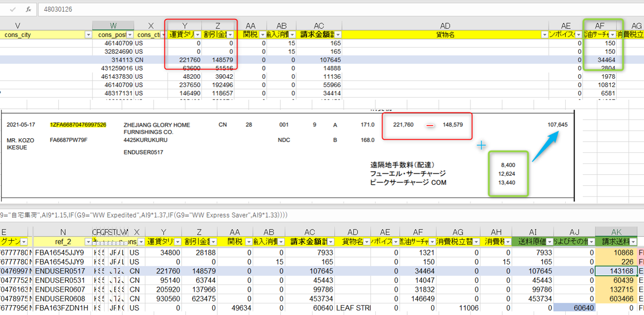Open the filter dropdown in column AJ
644x315 pixels.
[x=591, y=242]
